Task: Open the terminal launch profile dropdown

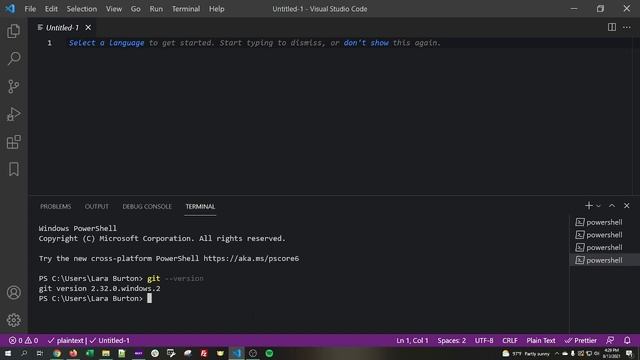Action: click(598, 206)
